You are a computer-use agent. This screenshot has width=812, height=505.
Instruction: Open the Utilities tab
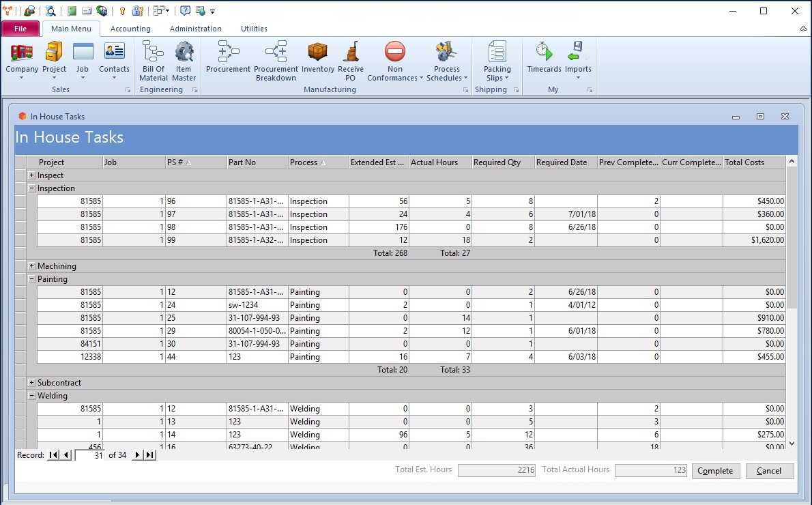point(254,29)
